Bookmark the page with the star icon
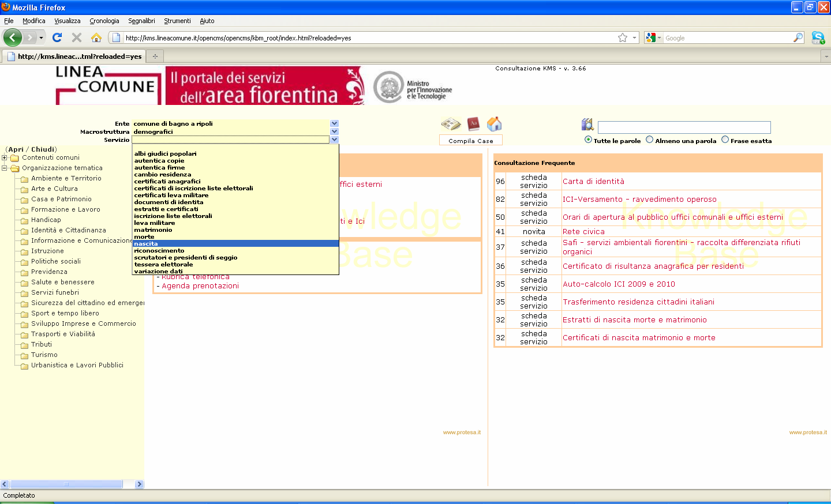The width and height of the screenshot is (831, 504). click(623, 37)
